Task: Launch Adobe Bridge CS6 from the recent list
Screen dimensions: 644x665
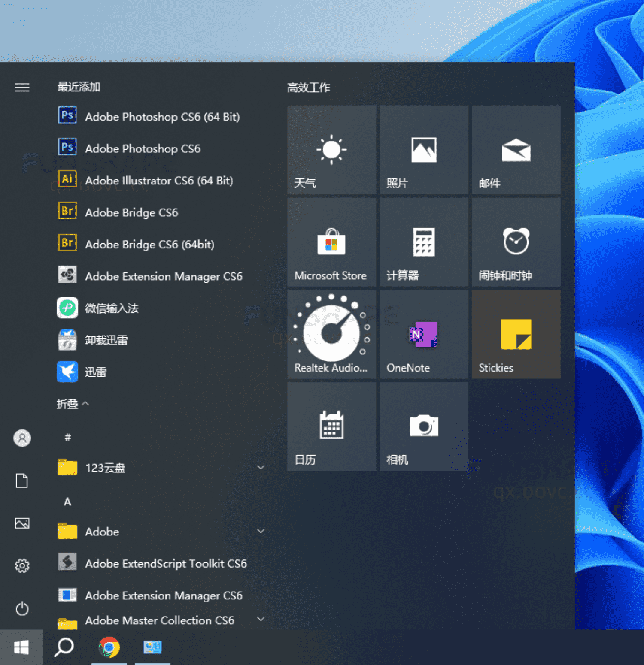Action: (161, 212)
